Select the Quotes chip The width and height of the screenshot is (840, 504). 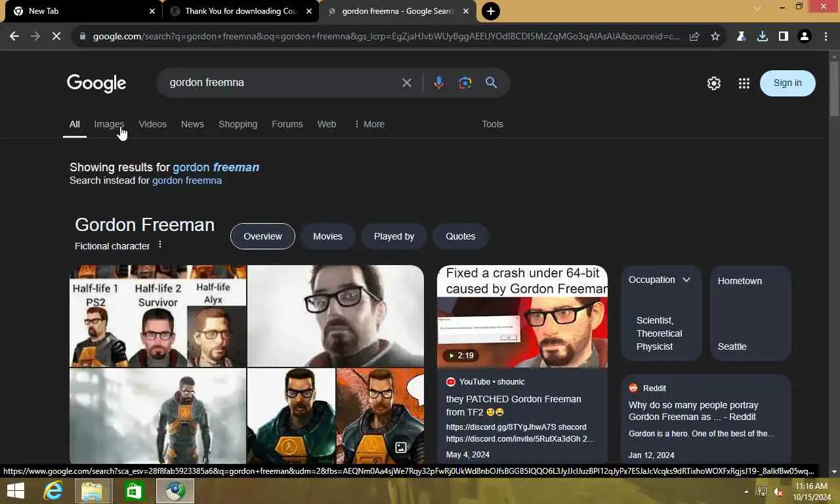click(460, 236)
